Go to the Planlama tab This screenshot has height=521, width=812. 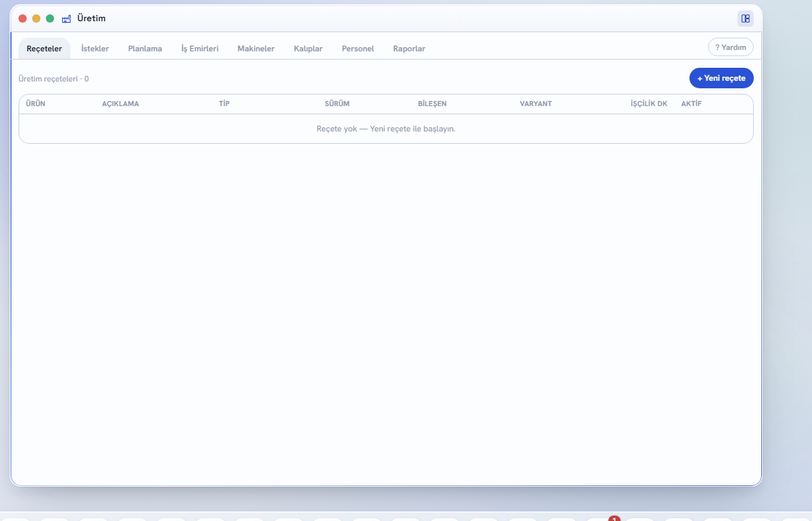point(145,49)
